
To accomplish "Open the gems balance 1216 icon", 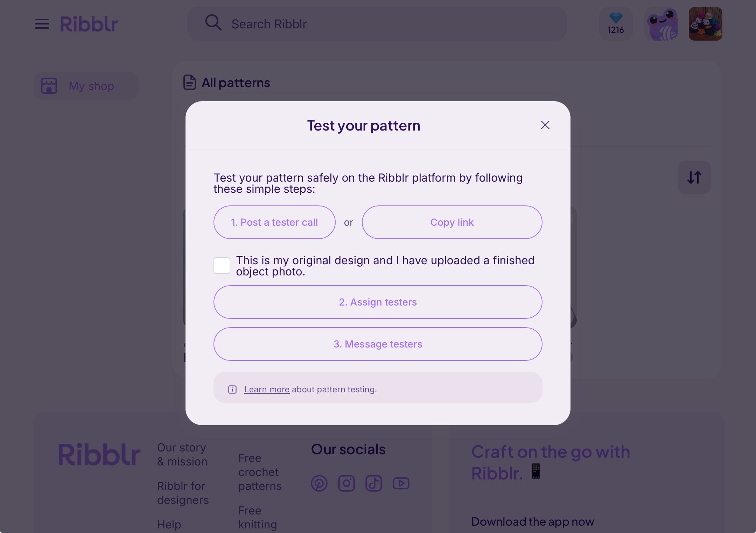I will (616, 24).
